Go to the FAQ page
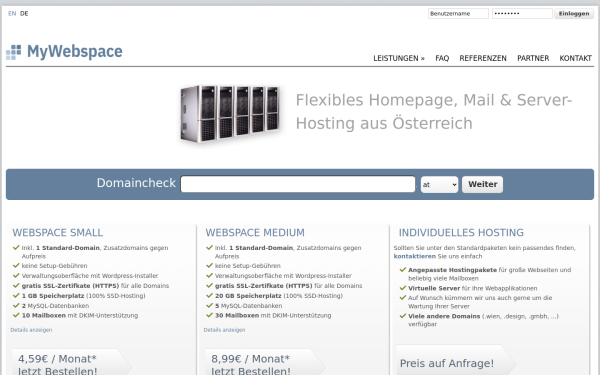This screenshot has width=600, height=375. click(442, 58)
